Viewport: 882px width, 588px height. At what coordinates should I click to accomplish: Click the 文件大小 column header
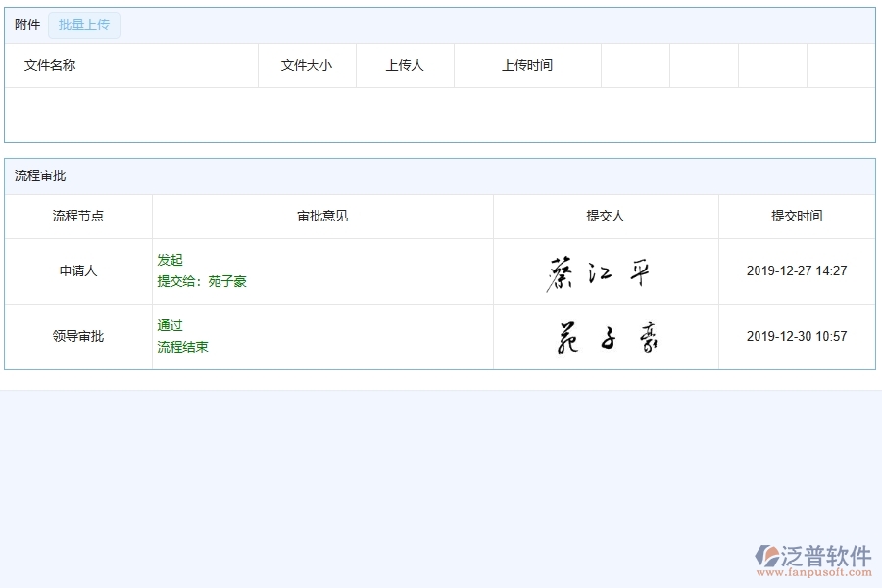(x=306, y=66)
